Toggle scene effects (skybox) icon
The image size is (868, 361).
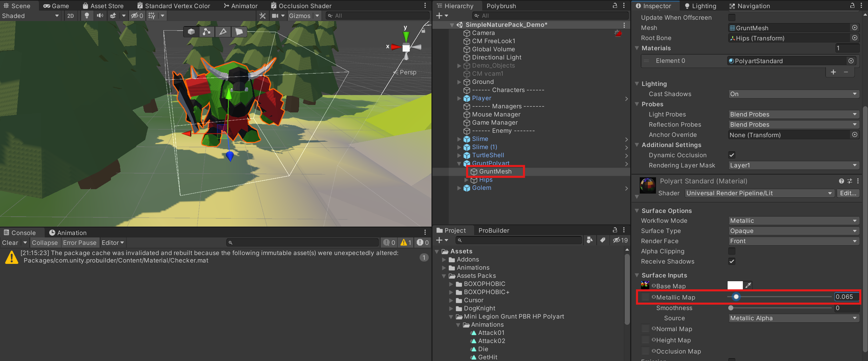[113, 16]
